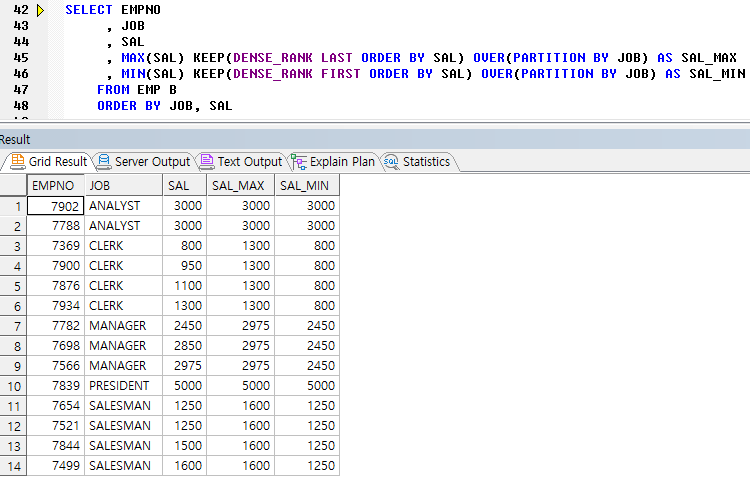Click the SAL cell 950
Screen dimensions: 750x484
[185, 266]
